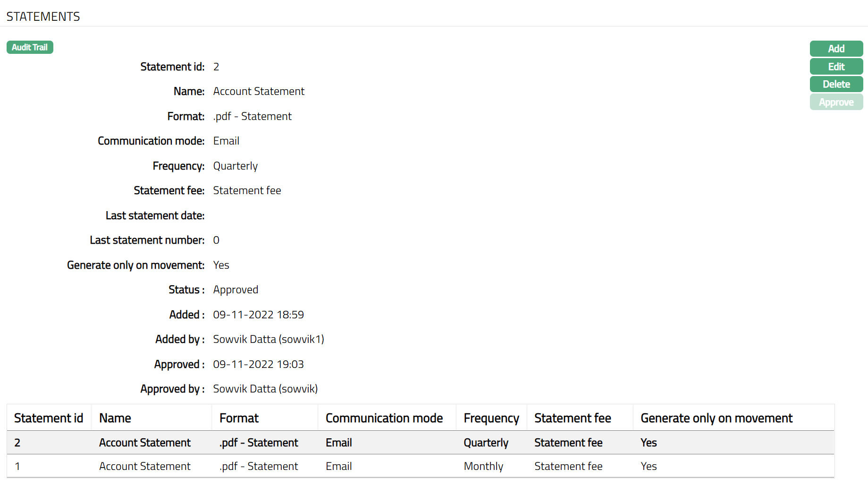
Task: Click the Name column header
Action: coord(115,418)
